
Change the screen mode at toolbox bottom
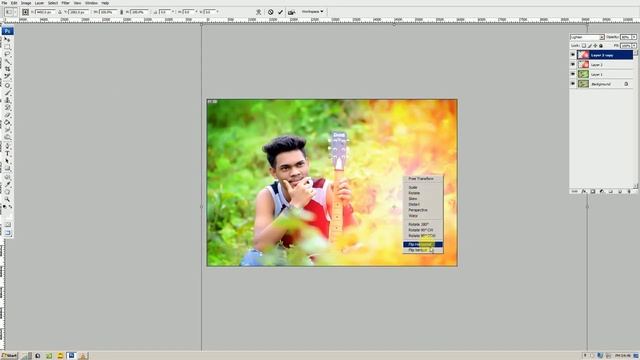click(x=7, y=233)
